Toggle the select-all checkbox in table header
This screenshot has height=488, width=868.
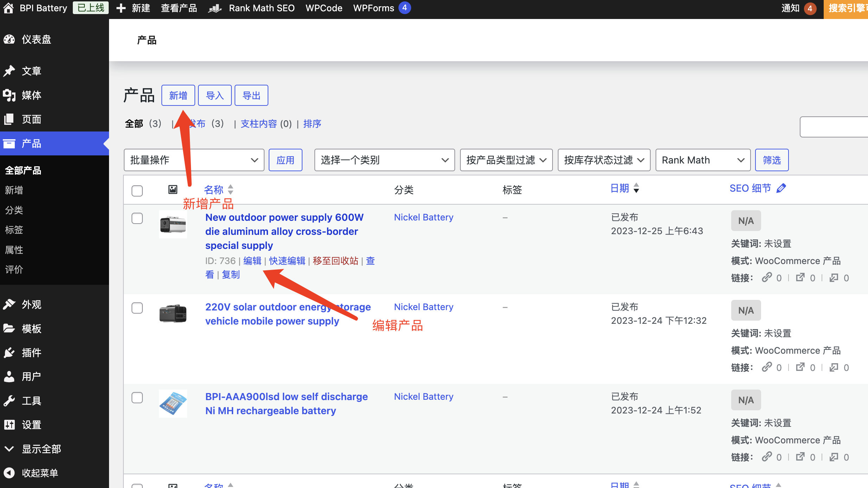137,191
